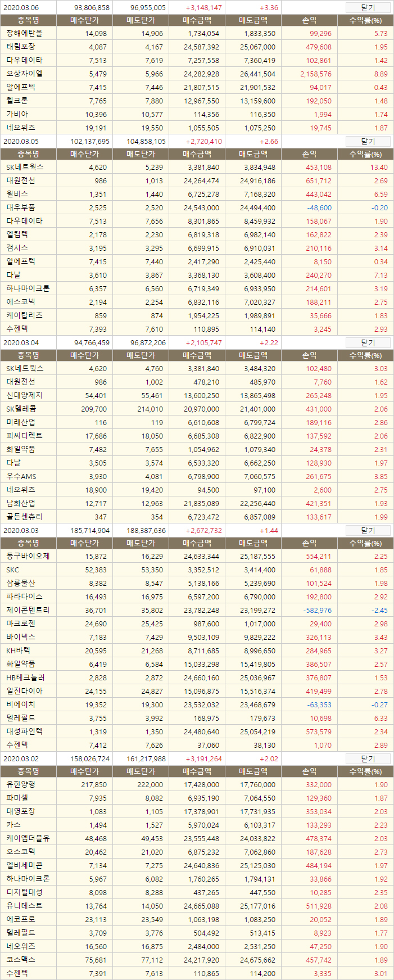
Task: Select HB테크놀러 stock name
Action: [x=25, y=678]
